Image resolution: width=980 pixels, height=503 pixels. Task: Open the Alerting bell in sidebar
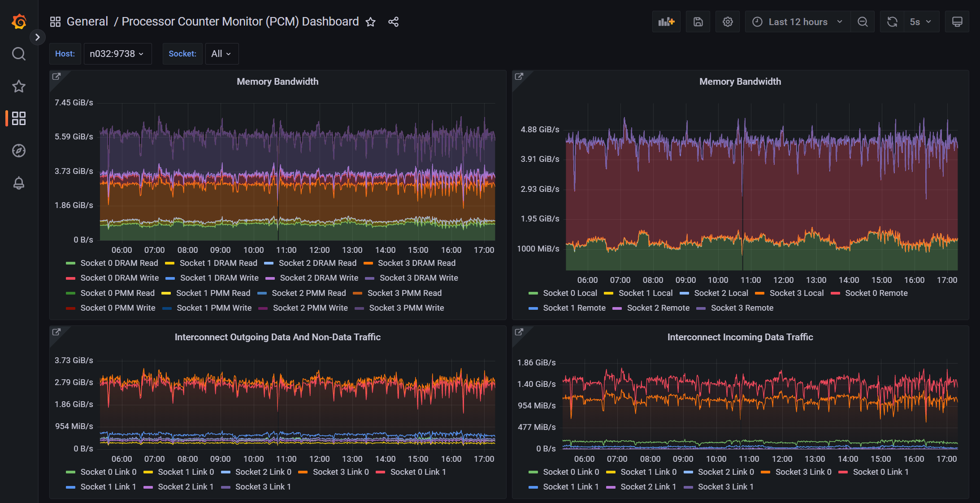click(18, 183)
